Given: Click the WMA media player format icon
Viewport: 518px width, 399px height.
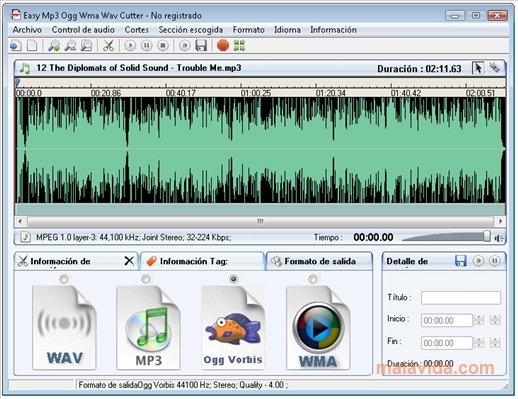Looking at the screenshot, I should coord(318,327).
